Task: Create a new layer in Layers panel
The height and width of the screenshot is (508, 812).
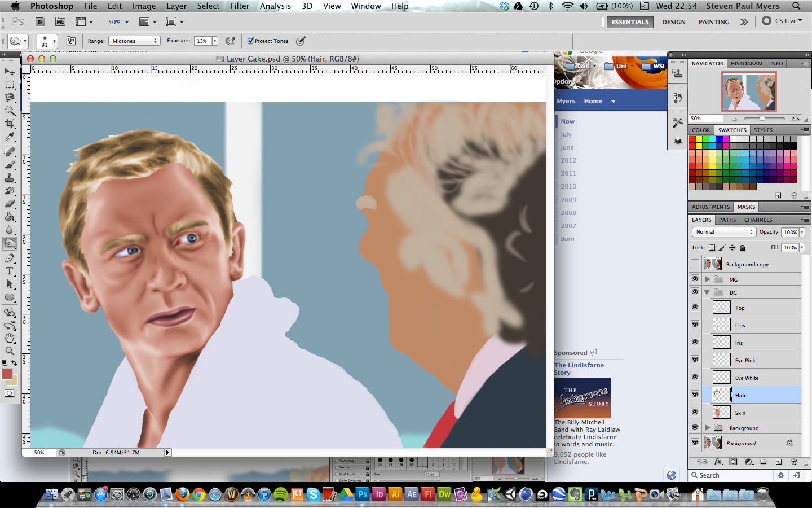Action: pyautogui.click(x=779, y=462)
